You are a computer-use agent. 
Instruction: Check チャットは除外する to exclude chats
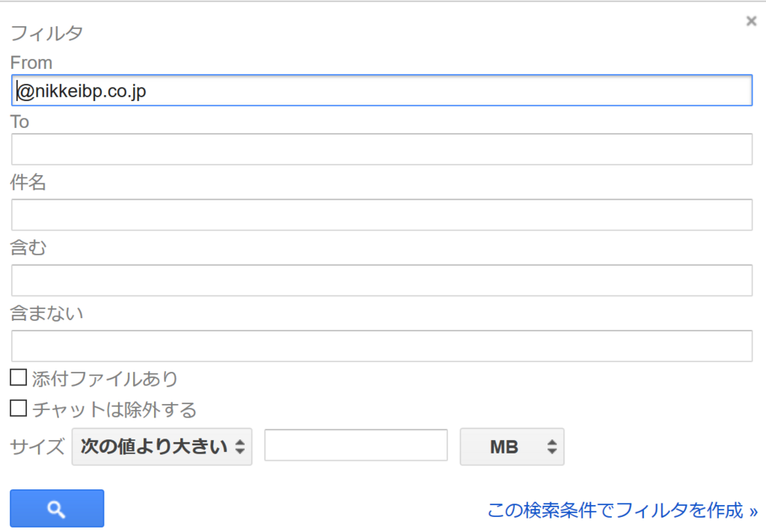point(18,407)
